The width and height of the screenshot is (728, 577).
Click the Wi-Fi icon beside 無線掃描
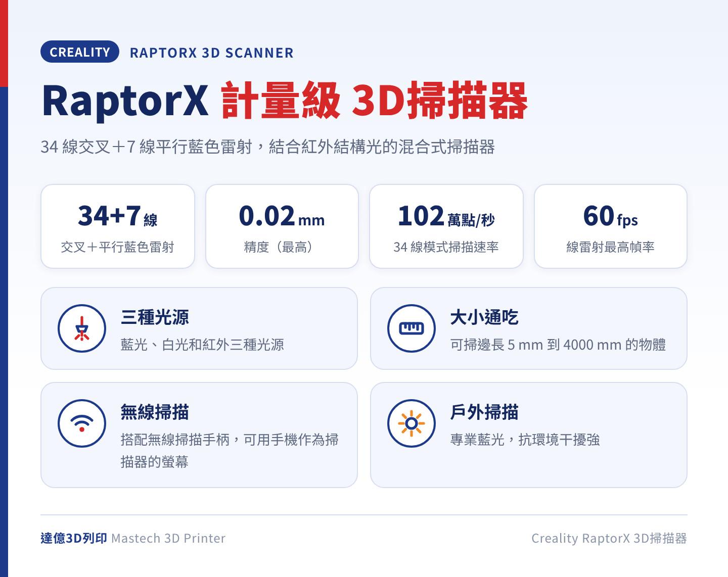[x=82, y=423]
